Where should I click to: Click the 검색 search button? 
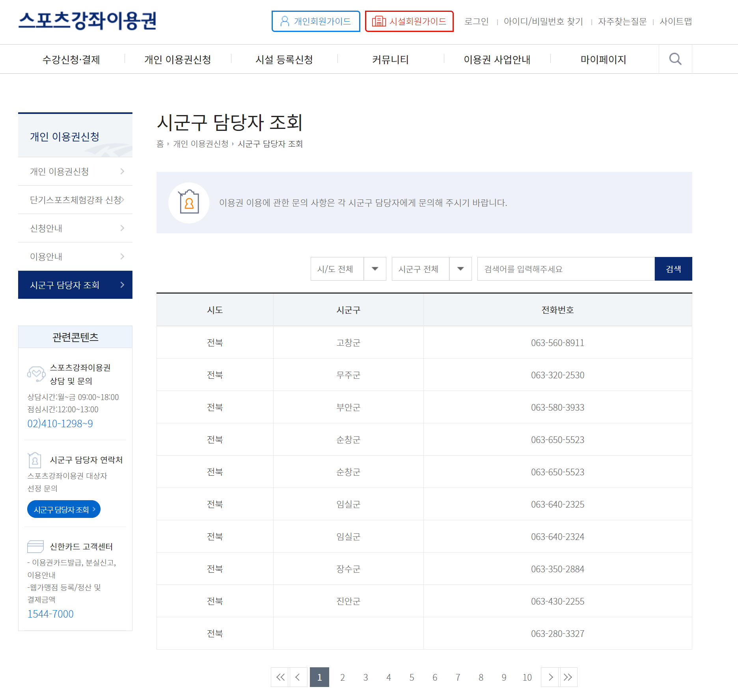click(673, 269)
